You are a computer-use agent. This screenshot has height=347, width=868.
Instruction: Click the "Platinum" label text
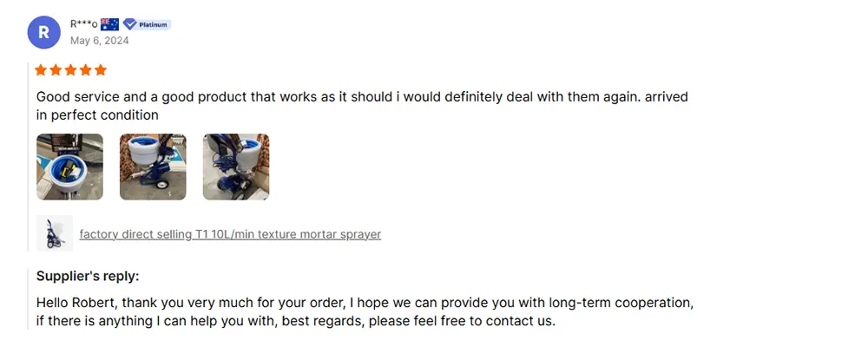pos(154,24)
